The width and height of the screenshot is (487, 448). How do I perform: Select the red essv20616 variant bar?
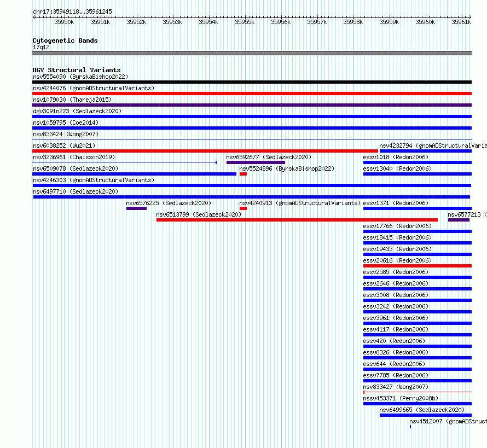418,266
